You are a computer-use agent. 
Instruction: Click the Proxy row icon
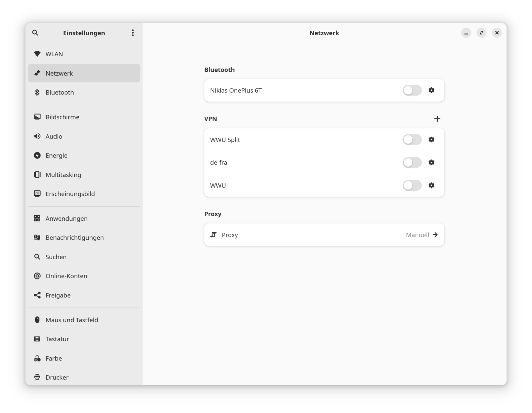(x=213, y=235)
